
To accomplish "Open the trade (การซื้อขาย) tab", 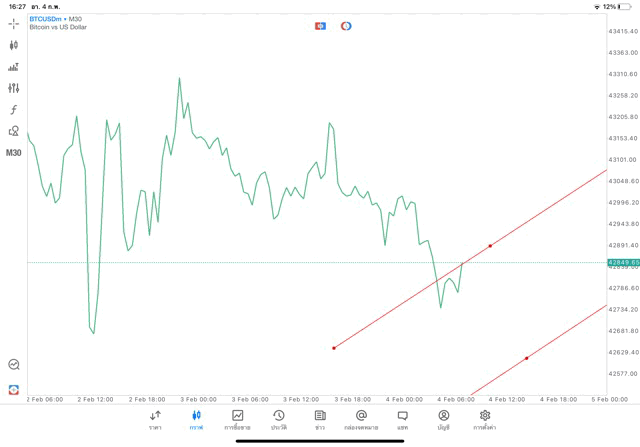I will pos(237,419).
